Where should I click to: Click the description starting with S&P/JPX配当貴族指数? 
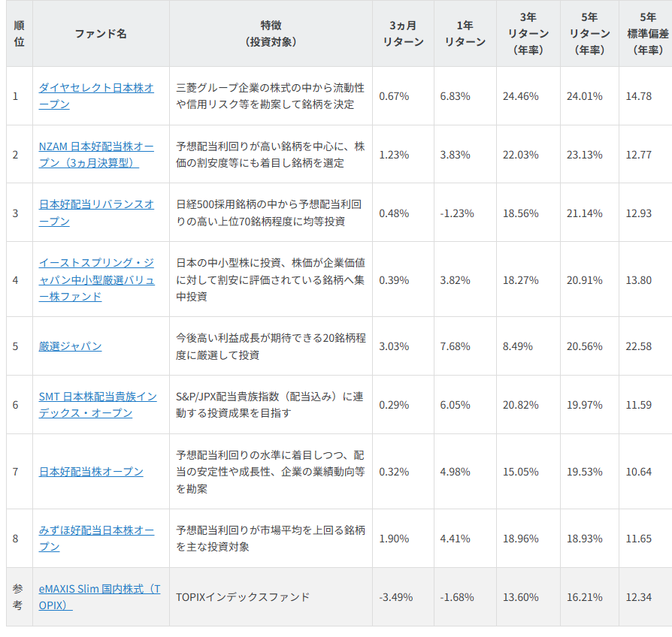coord(270,405)
